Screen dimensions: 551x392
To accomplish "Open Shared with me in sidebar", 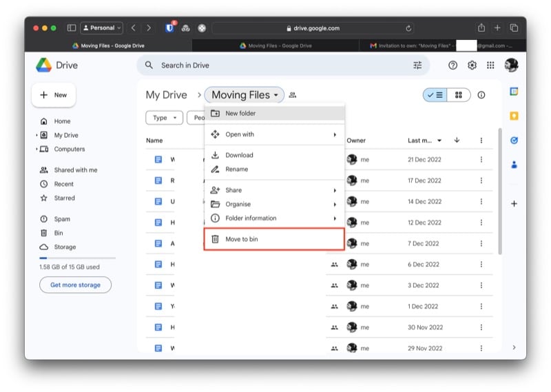I will 76,170.
